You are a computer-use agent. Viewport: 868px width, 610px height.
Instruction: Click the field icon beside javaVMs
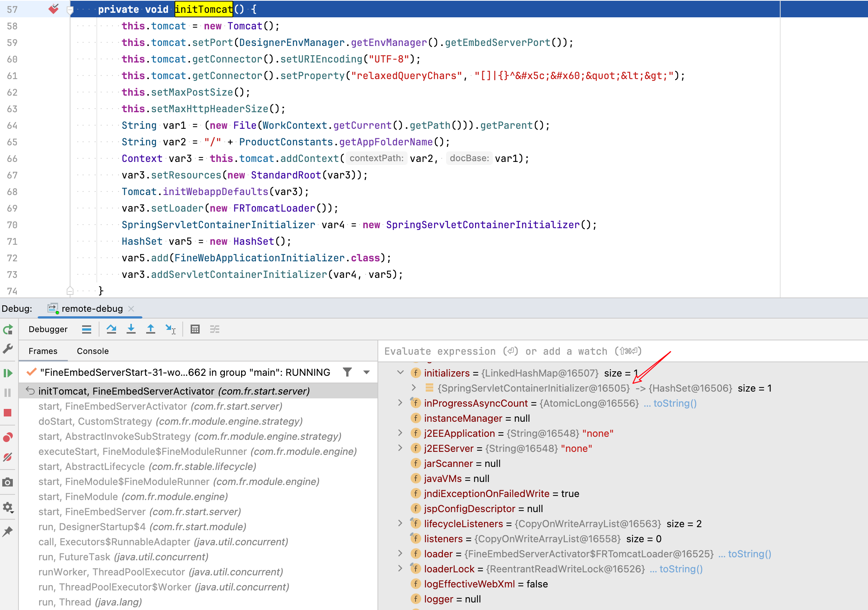416,479
